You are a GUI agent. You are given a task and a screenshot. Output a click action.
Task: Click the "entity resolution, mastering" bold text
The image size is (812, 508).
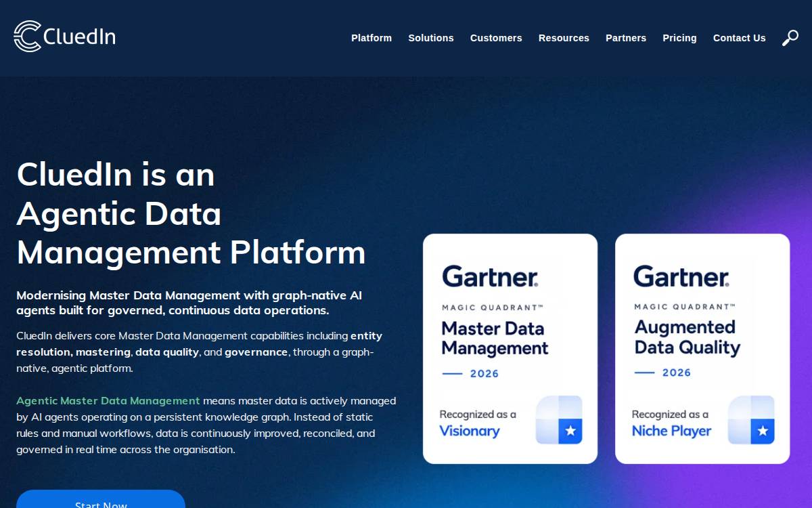click(199, 343)
